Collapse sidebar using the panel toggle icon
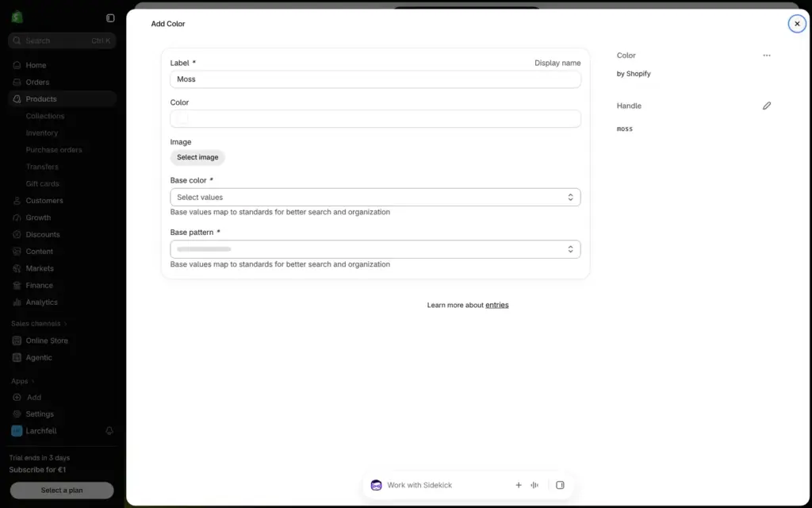 coord(110,18)
